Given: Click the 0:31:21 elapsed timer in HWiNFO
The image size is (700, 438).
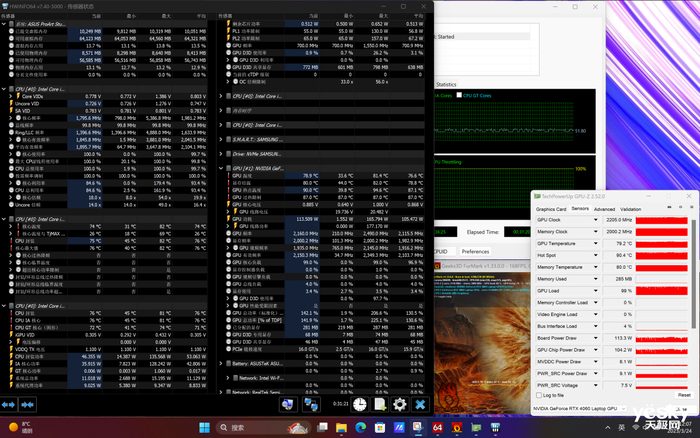Looking at the screenshot, I should point(340,404).
